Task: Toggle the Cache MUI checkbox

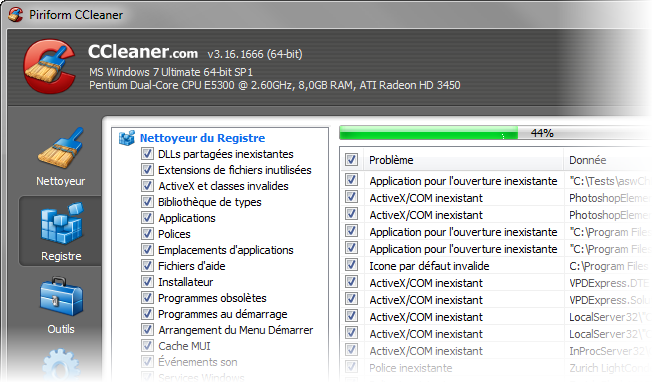Action: tap(147, 346)
